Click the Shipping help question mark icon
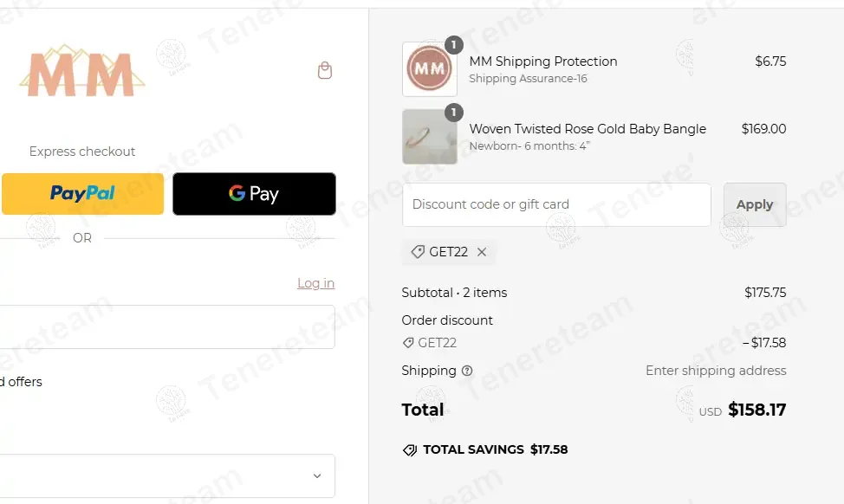The width and height of the screenshot is (844, 504). (467, 371)
